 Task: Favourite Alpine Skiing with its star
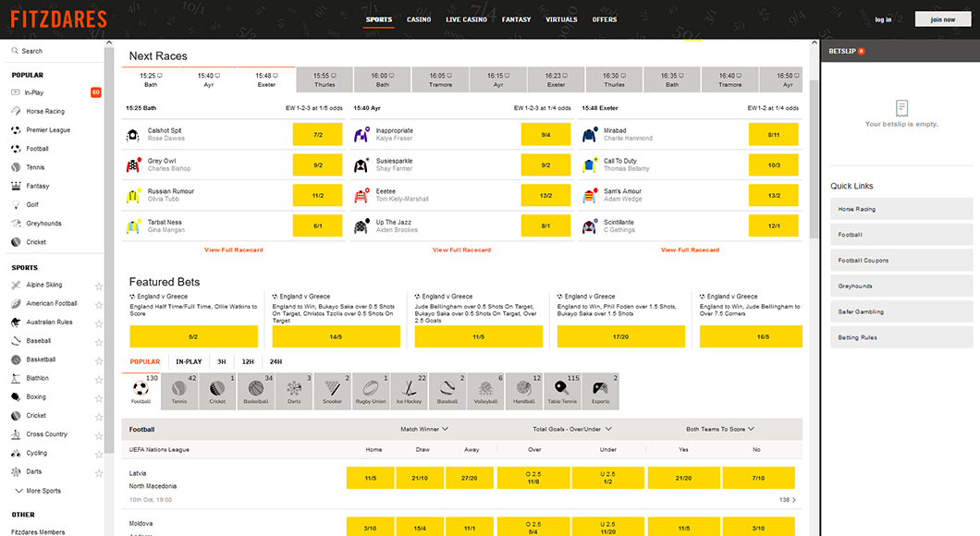99,286
